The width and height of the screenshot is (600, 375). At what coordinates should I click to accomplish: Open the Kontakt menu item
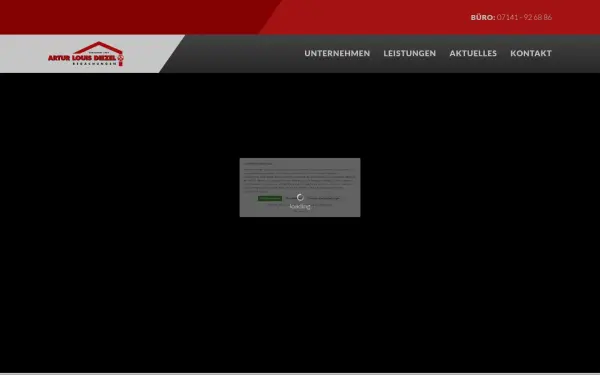pos(531,54)
